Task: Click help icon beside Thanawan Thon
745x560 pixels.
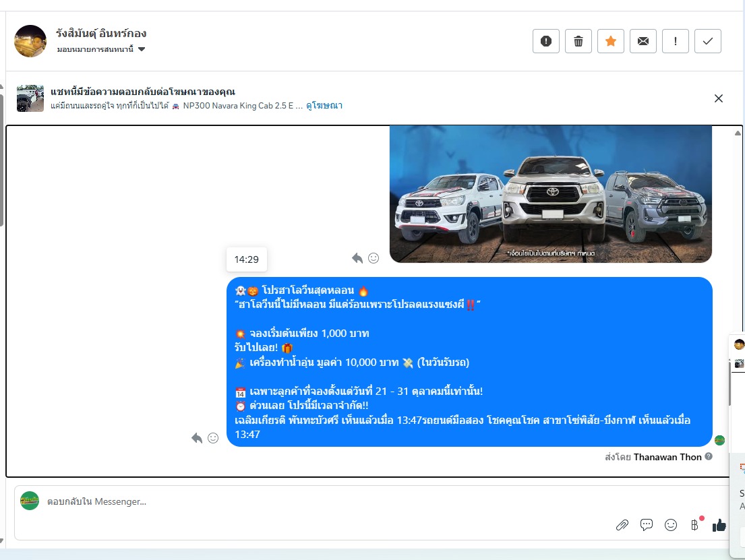Action: [x=709, y=457]
